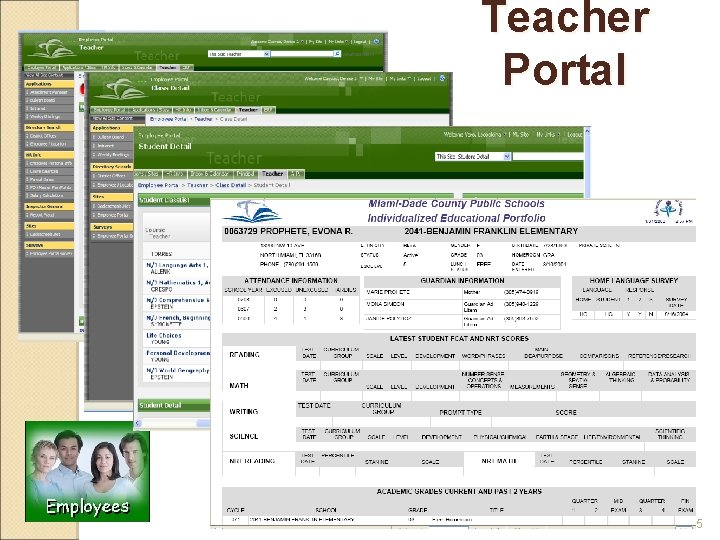
Task: Open District Offices in the Teacher window sidebar
Action: (49, 136)
